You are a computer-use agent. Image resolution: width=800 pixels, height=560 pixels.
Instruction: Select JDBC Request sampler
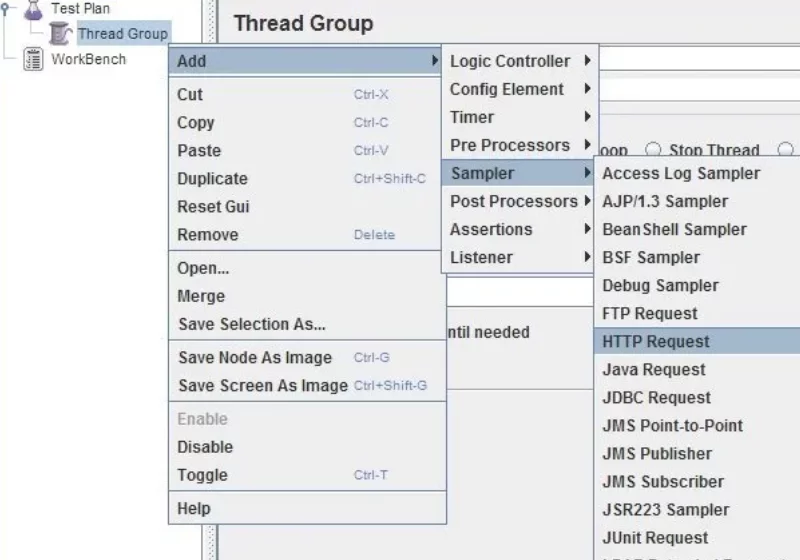(x=656, y=397)
